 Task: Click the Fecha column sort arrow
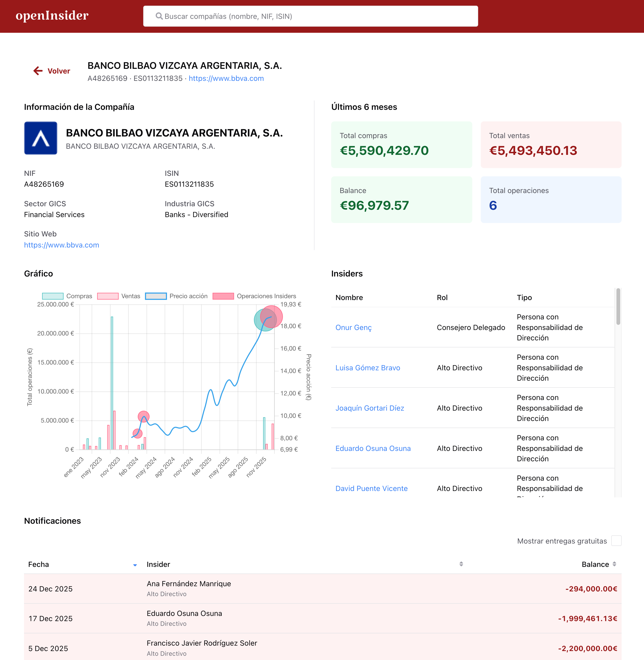pos(135,565)
